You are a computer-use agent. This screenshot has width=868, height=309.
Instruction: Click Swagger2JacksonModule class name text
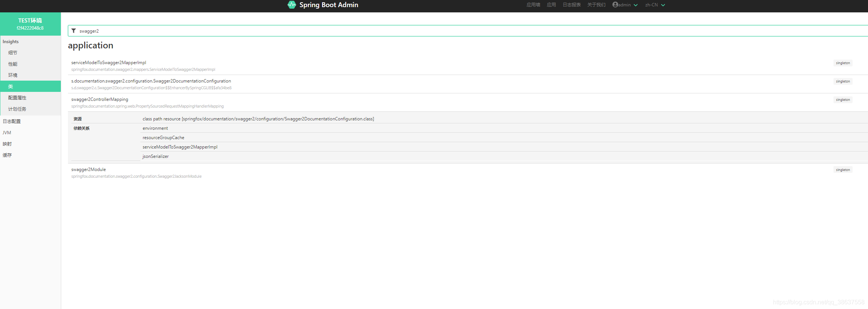point(136,176)
